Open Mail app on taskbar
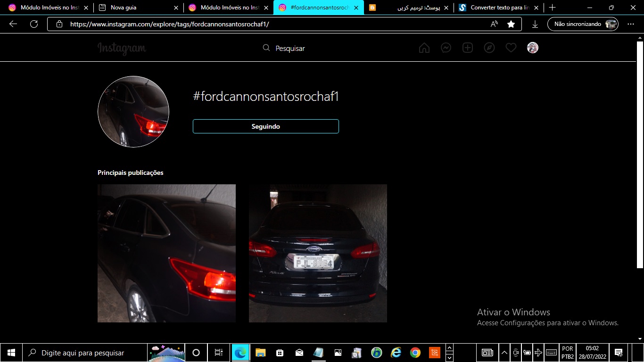Screen dimensions: 644x362 [299, 353]
